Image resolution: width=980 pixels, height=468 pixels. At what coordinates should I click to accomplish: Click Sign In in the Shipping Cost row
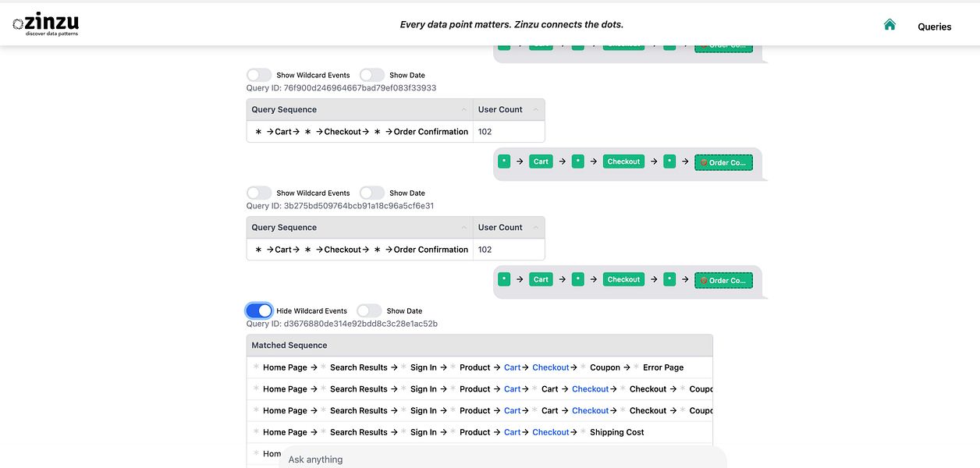[424, 432]
